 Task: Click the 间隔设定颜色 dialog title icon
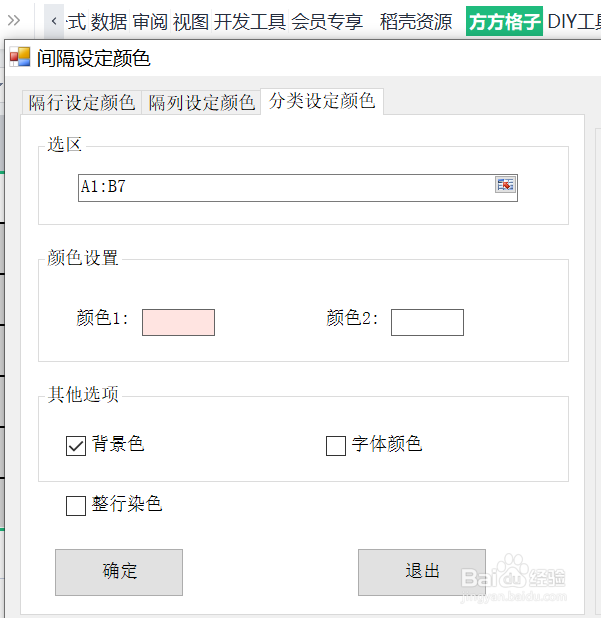(20, 57)
